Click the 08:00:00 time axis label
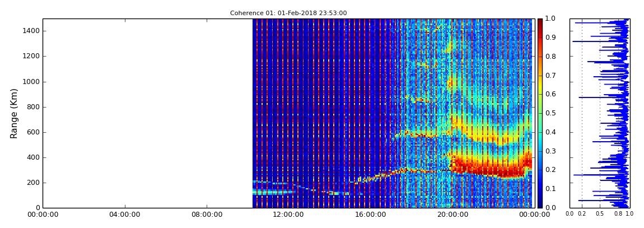 [x=207, y=215]
